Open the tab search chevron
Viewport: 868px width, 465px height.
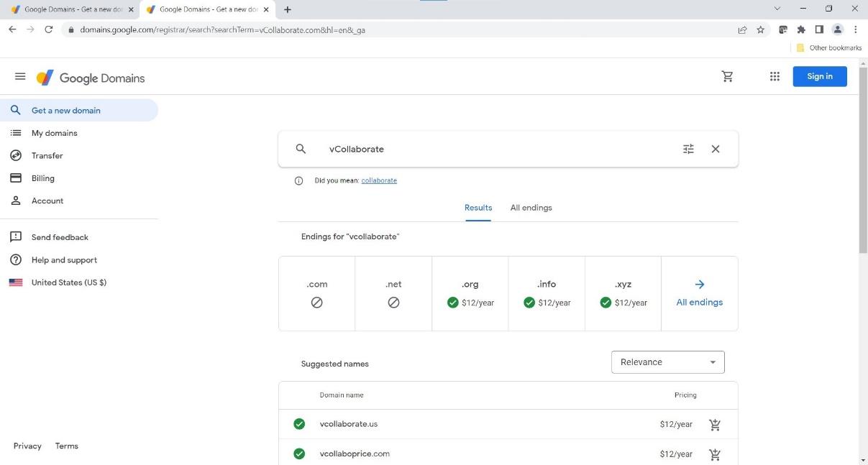click(x=777, y=9)
